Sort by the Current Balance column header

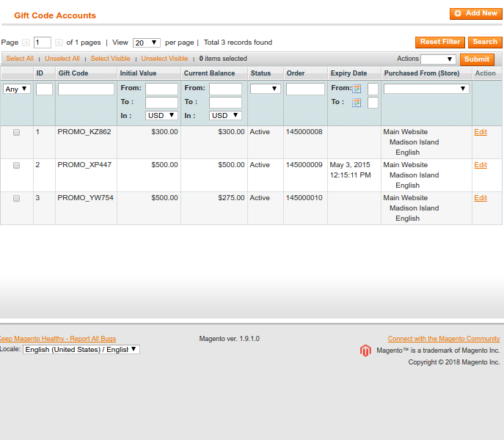pos(209,73)
